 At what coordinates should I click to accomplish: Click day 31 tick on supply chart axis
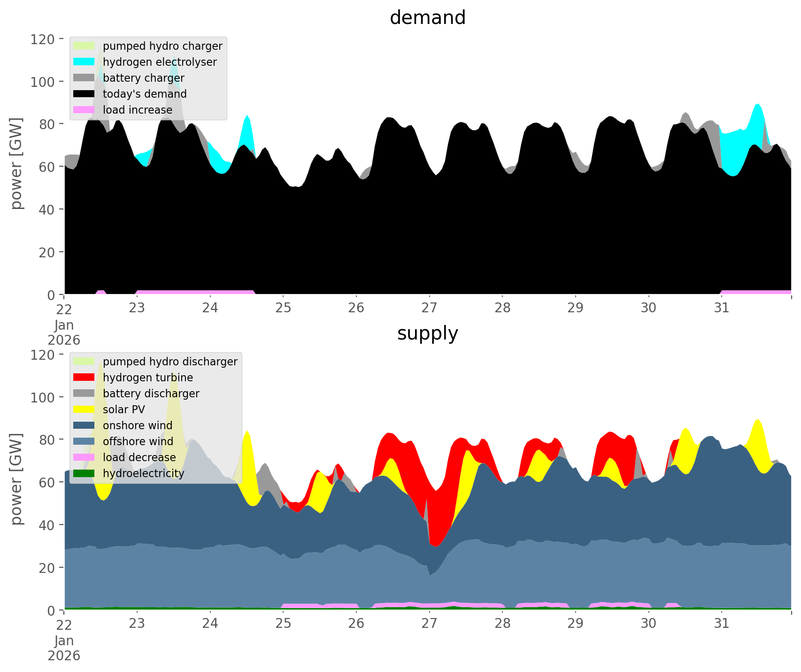(x=721, y=624)
